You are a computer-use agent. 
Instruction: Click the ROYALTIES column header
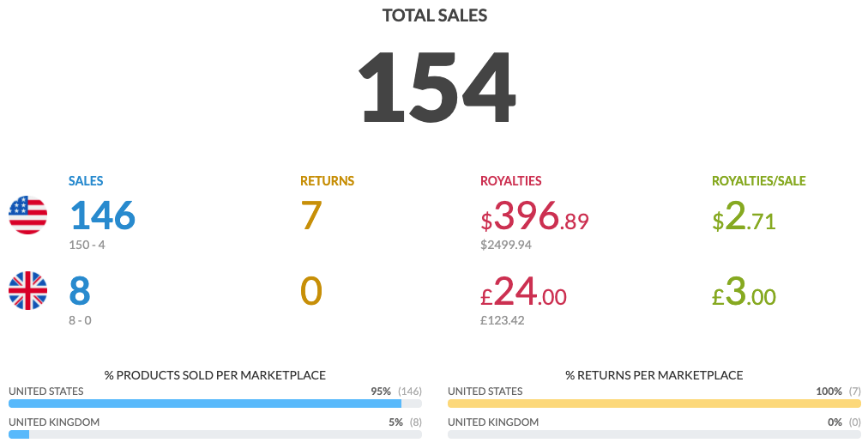[511, 181]
